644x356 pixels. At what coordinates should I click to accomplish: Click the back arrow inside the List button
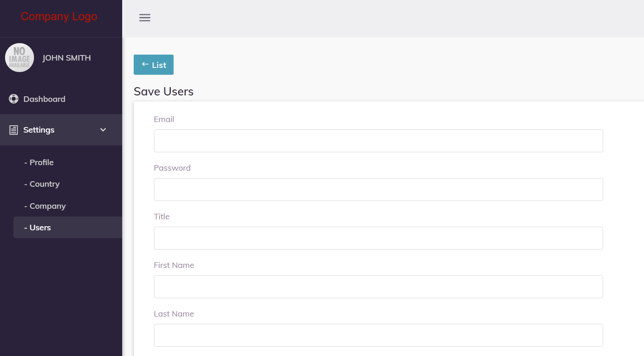145,64
